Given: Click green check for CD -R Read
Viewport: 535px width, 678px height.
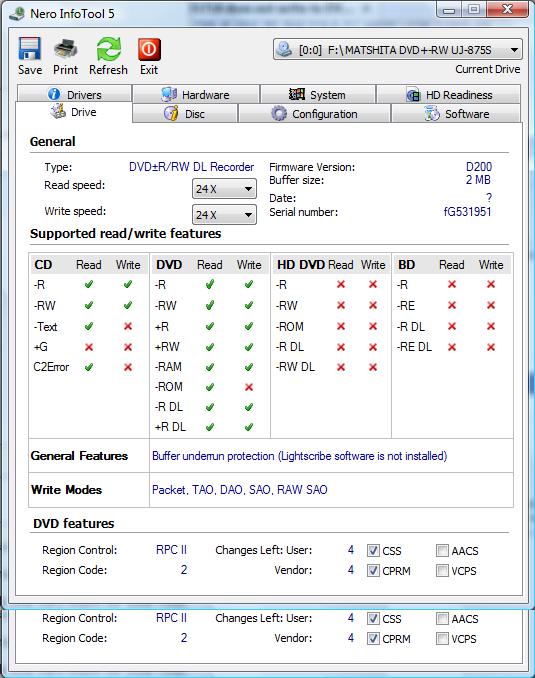Looking at the screenshot, I should tap(89, 285).
